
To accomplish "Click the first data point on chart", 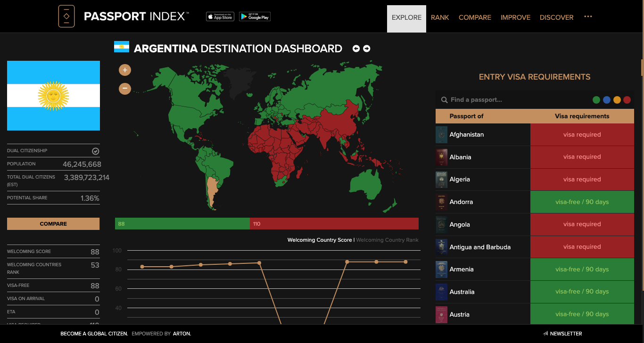I will point(142,267).
